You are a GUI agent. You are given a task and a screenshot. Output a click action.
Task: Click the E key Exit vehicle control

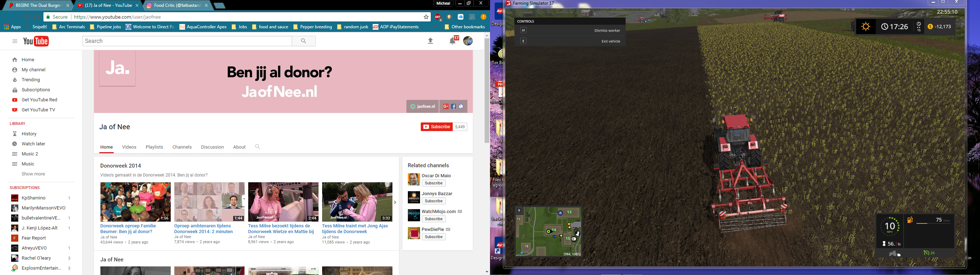(570, 41)
